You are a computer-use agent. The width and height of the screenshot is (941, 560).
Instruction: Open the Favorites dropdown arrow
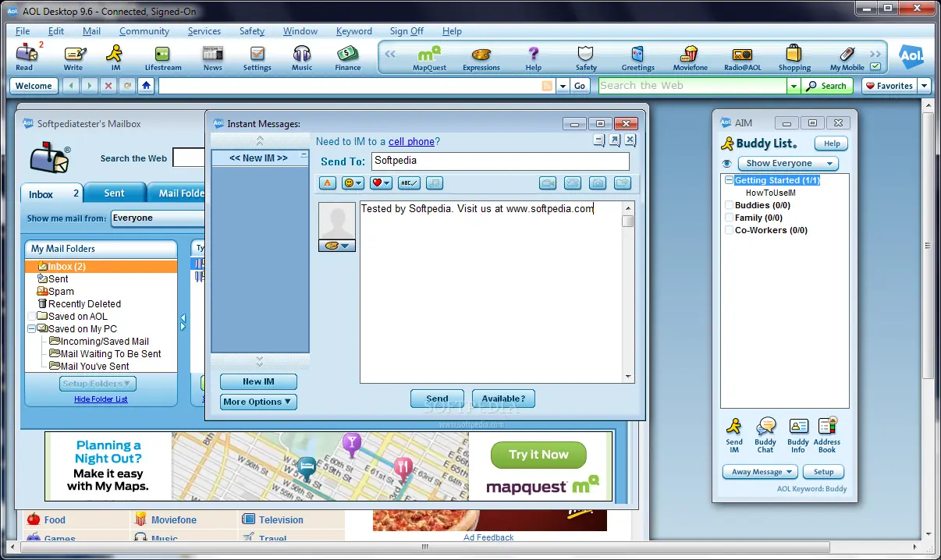pyautogui.click(x=924, y=86)
